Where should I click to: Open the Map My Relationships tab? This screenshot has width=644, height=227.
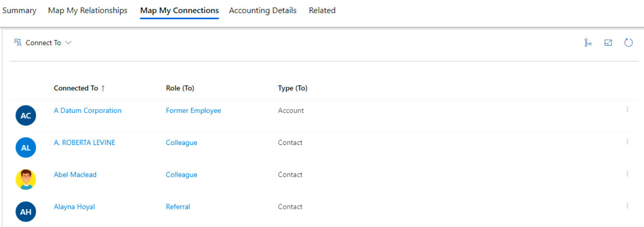88,10
